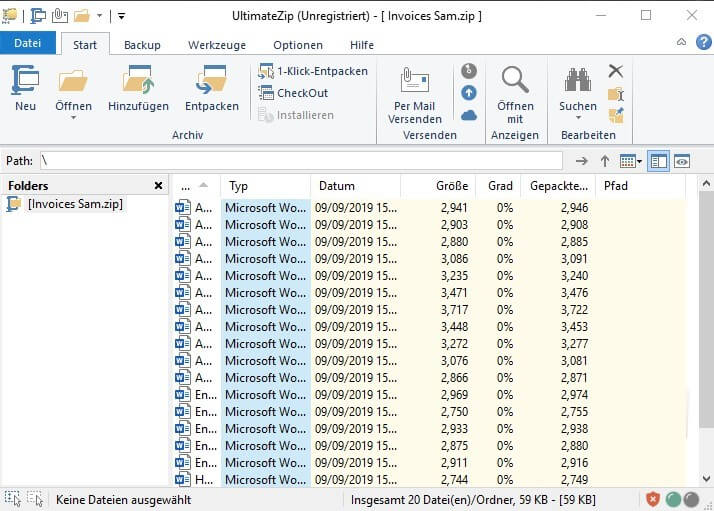Screen dimensions: 714x511
Task: Click the Word icon of the 3,086 row
Action: pos(183,259)
